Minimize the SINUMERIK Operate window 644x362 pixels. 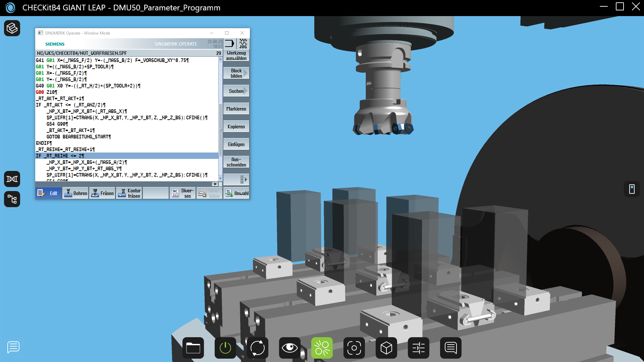[212, 33]
